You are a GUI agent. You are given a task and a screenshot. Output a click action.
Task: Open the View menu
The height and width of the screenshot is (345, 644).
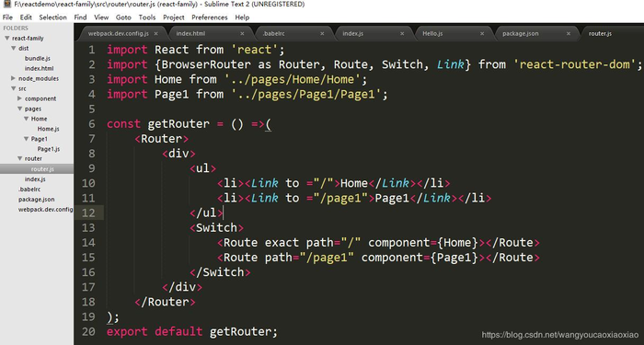tap(101, 17)
